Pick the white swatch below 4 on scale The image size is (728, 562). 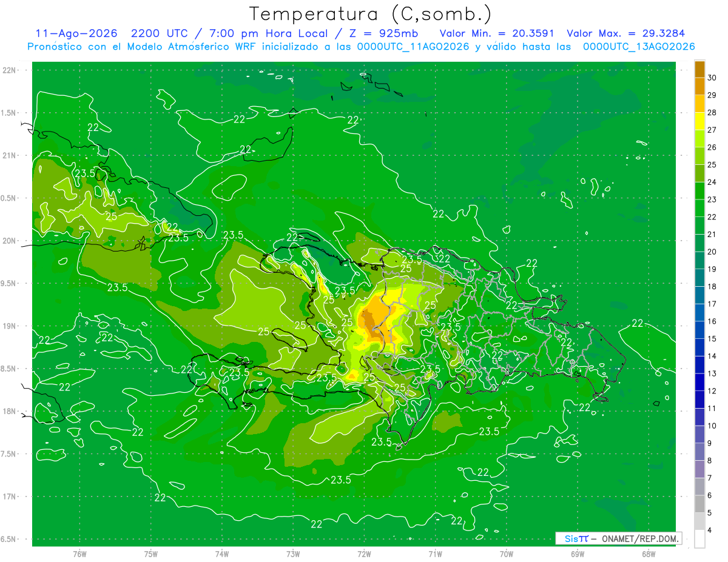(699, 538)
